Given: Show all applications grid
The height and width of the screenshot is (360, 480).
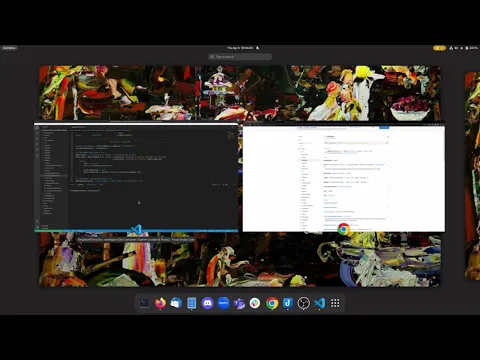Looking at the screenshot, I should [335, 303].
